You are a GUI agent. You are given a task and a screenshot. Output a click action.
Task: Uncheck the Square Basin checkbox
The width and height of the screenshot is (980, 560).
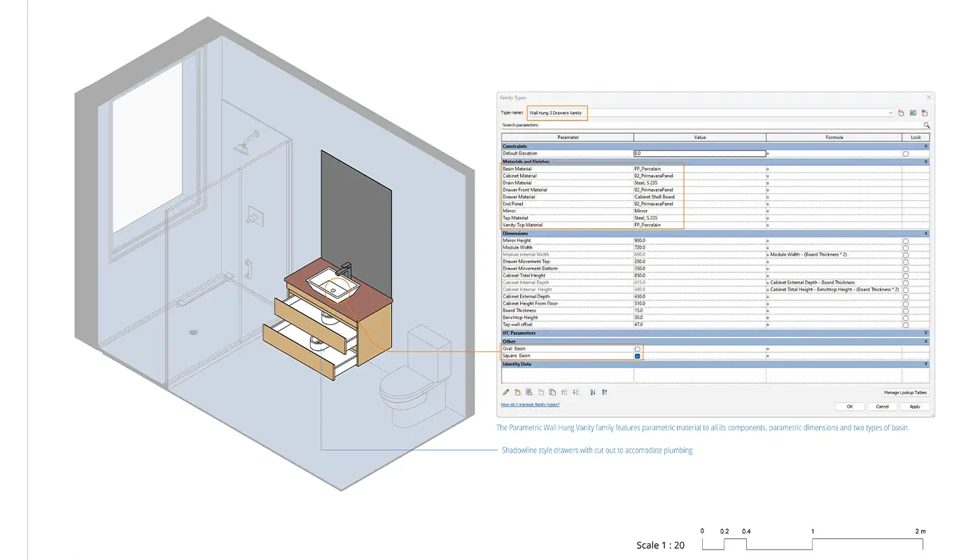[x=637, y=356]
